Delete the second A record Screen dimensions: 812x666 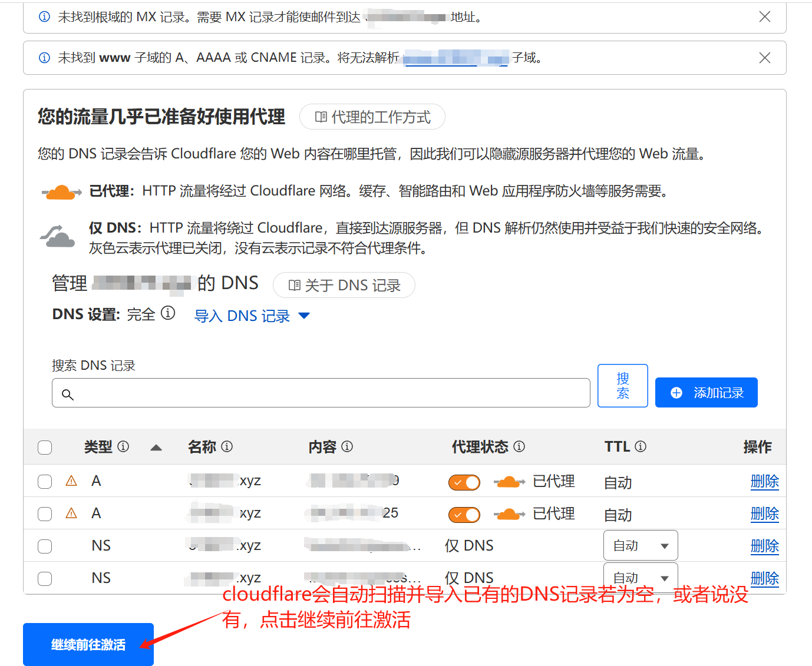pyautogui.click(x=765, y=513)
